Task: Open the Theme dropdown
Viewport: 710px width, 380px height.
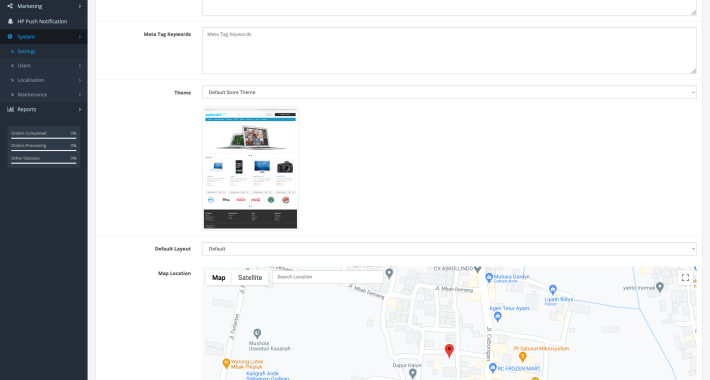Action: pyautogui.click(x=449, y=92)
